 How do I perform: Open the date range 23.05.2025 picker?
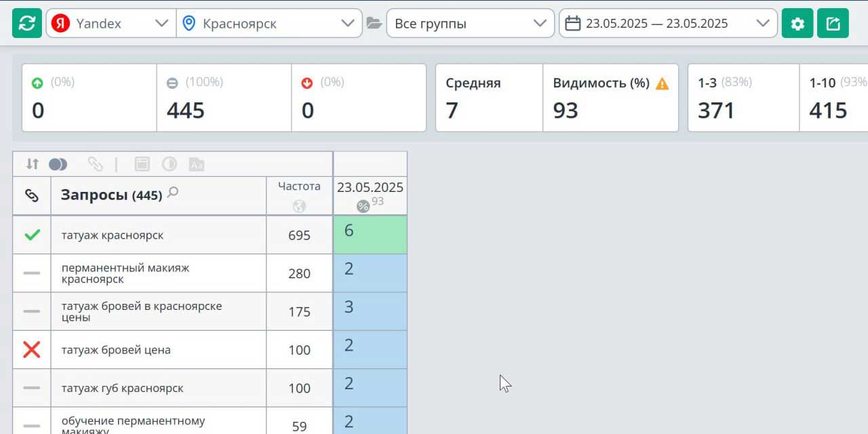[x=667, y=24]
